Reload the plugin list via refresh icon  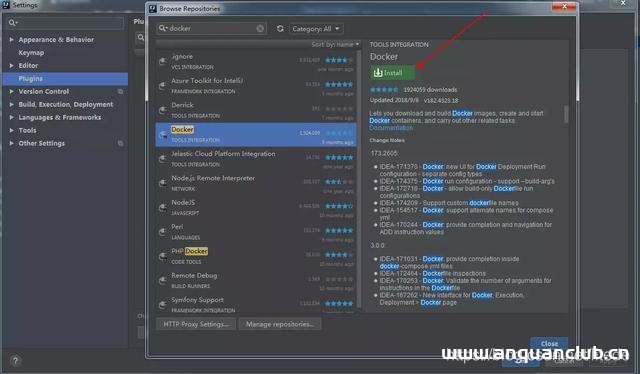click(x=280, y=29)
